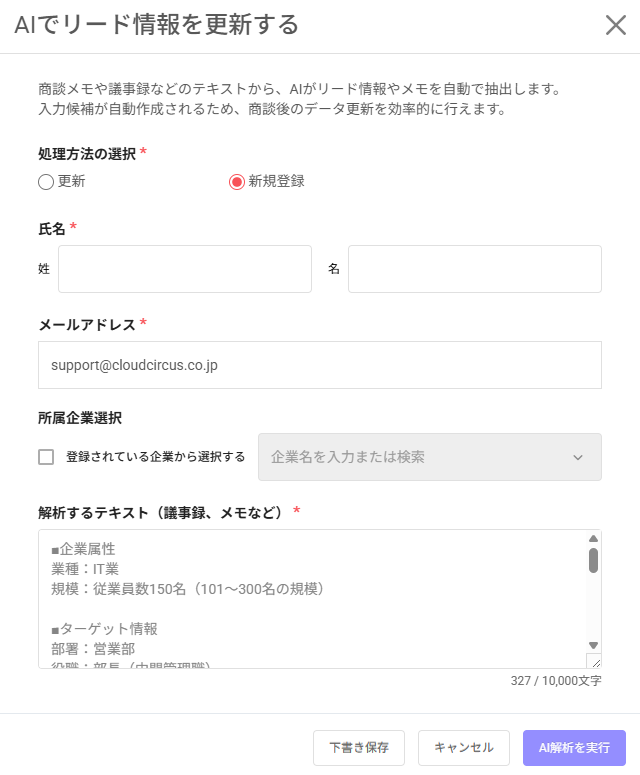Close the AIでリード情報を更新する dialog

pos(616,25)
